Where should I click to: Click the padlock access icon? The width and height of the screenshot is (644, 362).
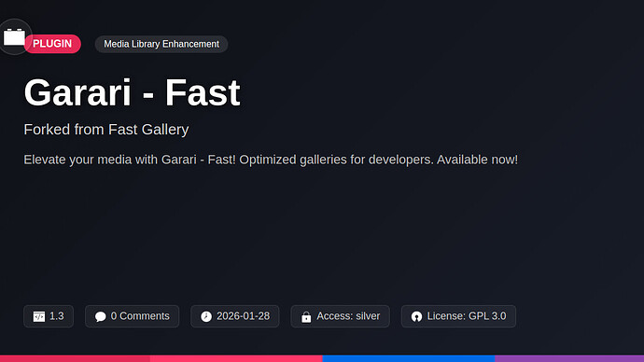[306, 317]
